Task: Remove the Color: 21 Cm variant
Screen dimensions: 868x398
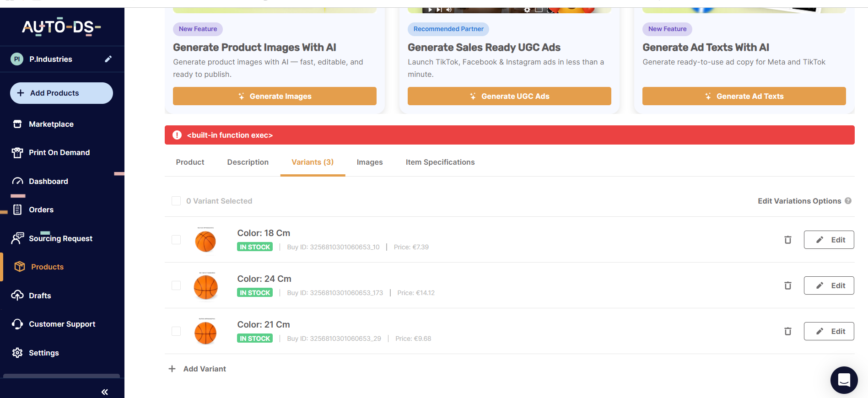Action: (x=787, y=331)
